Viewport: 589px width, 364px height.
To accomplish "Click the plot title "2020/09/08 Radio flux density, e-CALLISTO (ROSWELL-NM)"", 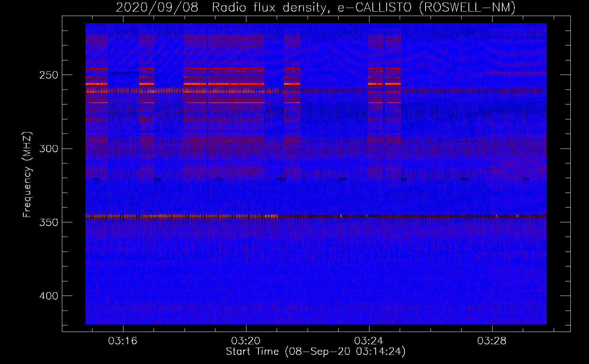I will [316, 7].
